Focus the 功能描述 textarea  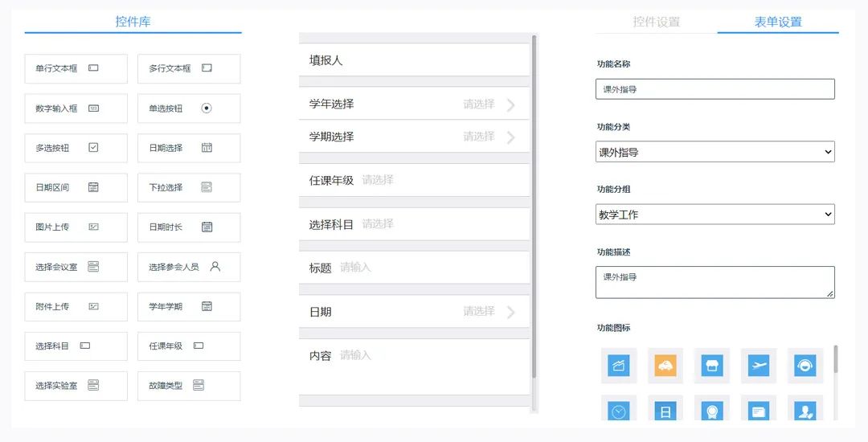715,282
